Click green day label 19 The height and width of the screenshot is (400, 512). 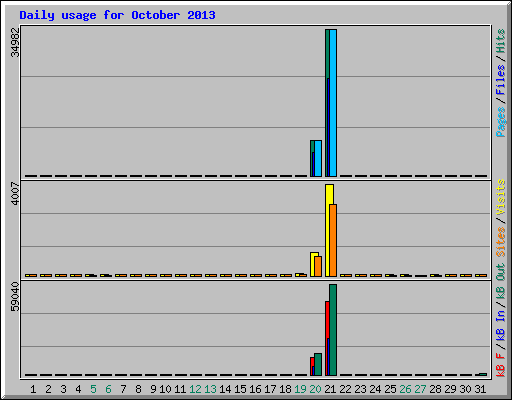(x=300, y=389)
